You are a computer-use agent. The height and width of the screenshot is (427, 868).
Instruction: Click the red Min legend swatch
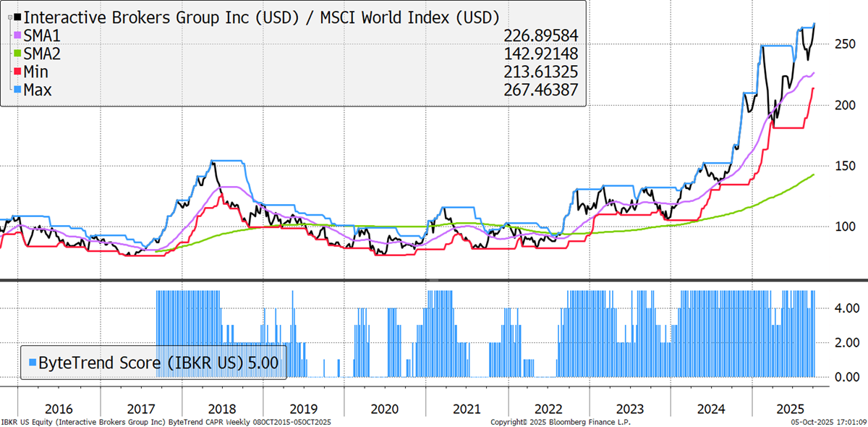pos(17,71)
